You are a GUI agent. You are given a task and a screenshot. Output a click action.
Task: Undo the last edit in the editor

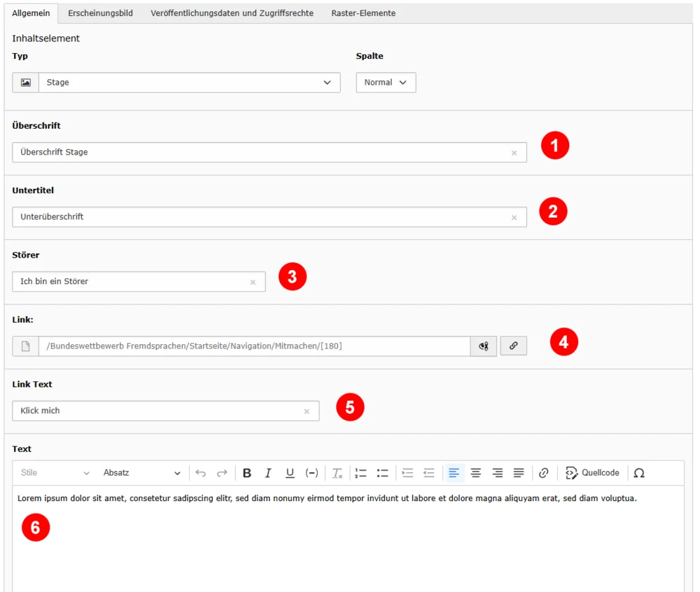[200, 473]
